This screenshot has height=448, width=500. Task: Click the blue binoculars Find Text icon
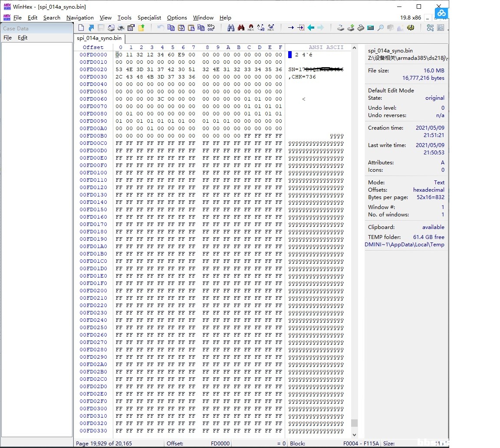pos(231,28)
